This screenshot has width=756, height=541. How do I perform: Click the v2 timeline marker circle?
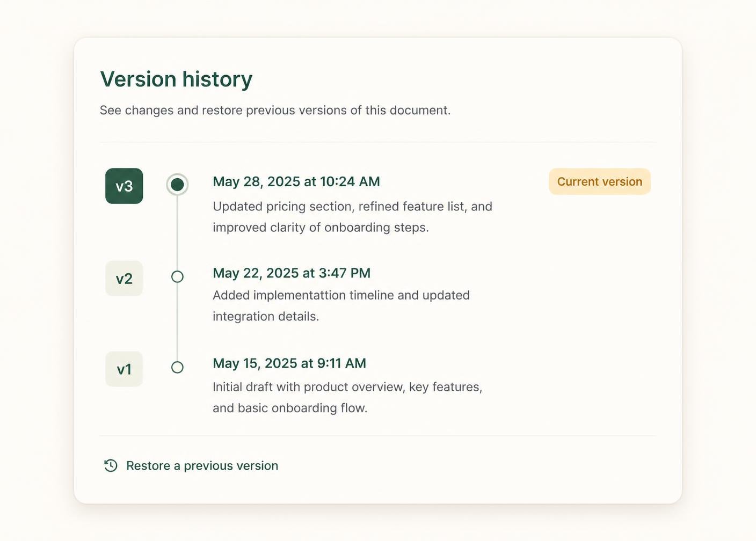(177, 276)
